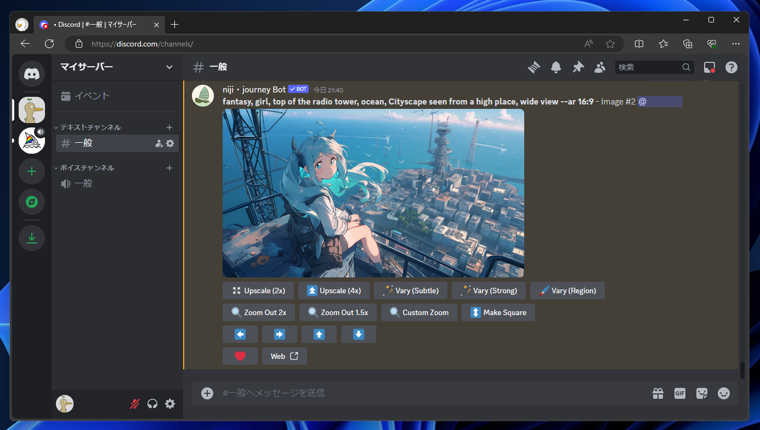Click the 検索 search field

click(x=654, y=67)
